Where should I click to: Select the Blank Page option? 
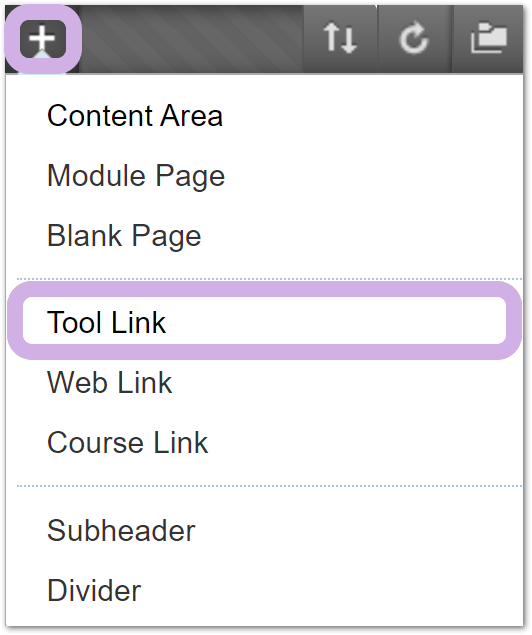124,236
